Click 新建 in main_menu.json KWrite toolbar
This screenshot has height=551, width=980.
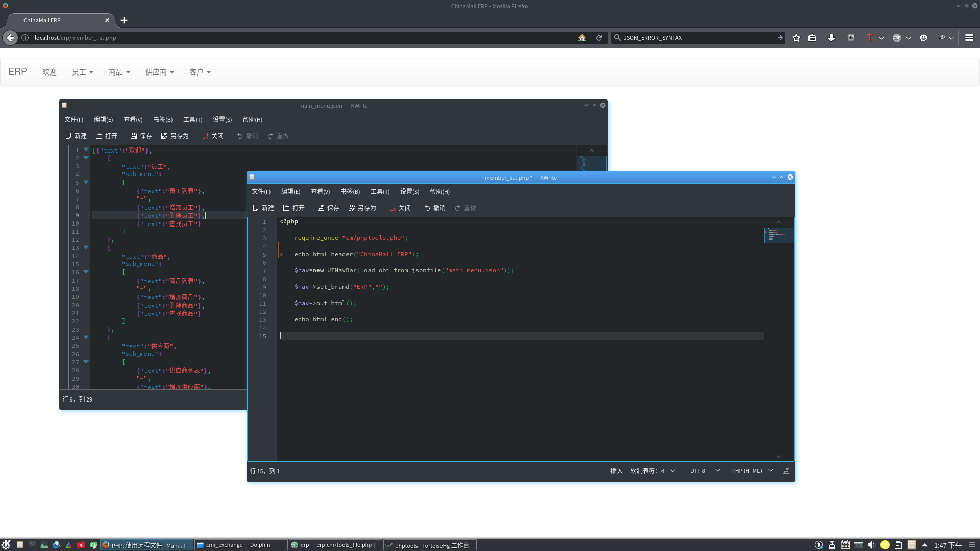tap(76, 136)
